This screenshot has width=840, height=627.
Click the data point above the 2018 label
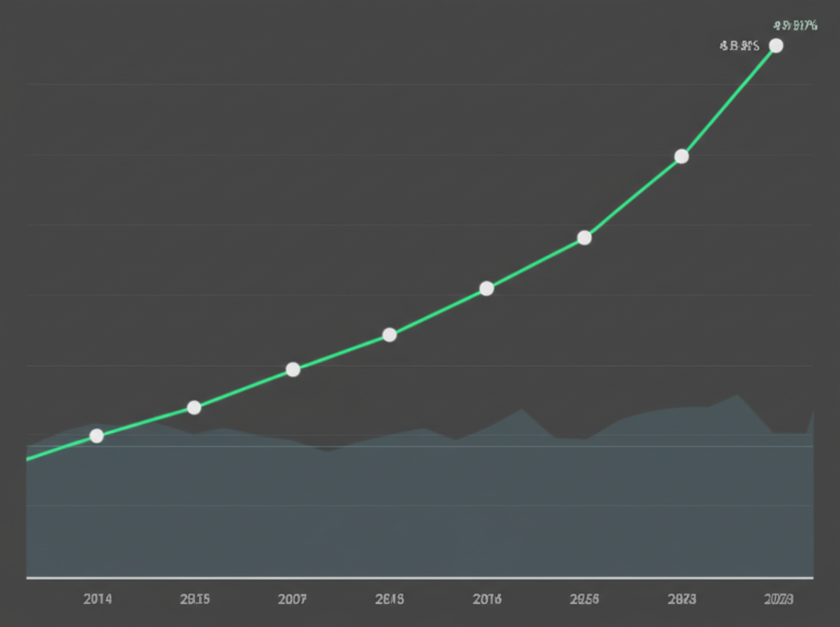coord(390,334)
